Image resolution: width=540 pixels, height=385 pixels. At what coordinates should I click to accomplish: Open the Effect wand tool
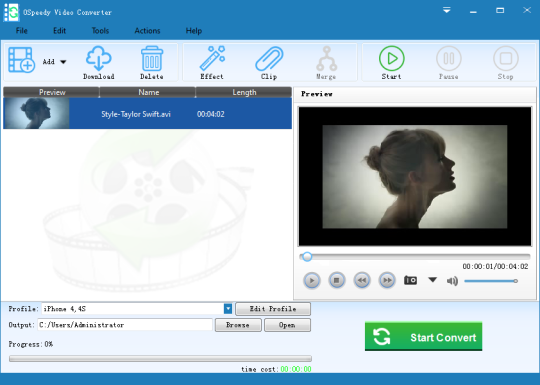[212, 58]
